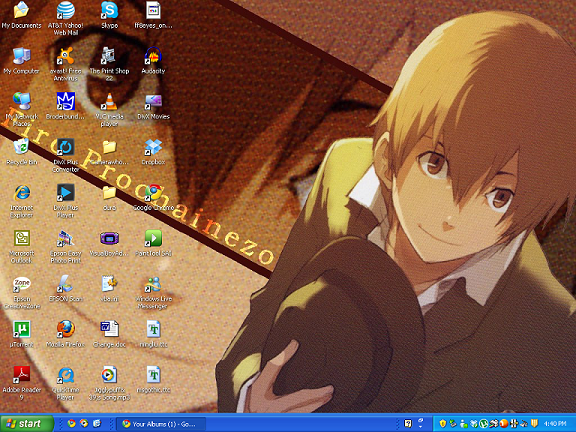Click the taskbar clock showing 4:40 PM
This screenshot has width=576, height=432.
pyautogui.click(x=555, y=424)
